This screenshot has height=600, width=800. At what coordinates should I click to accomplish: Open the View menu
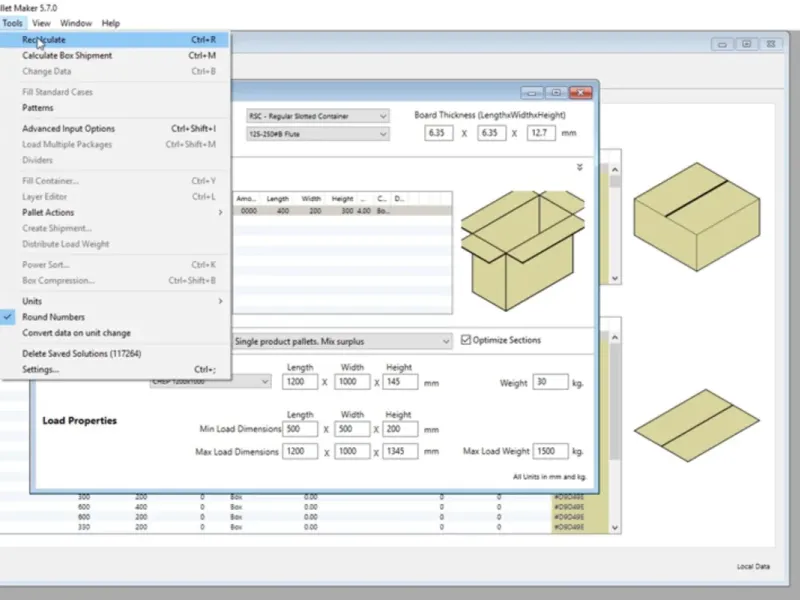click(41, 23)
